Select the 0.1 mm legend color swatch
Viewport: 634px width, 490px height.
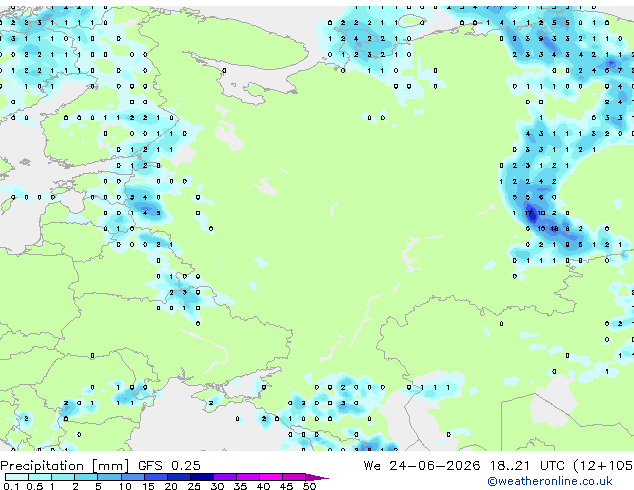coord(17,477)
